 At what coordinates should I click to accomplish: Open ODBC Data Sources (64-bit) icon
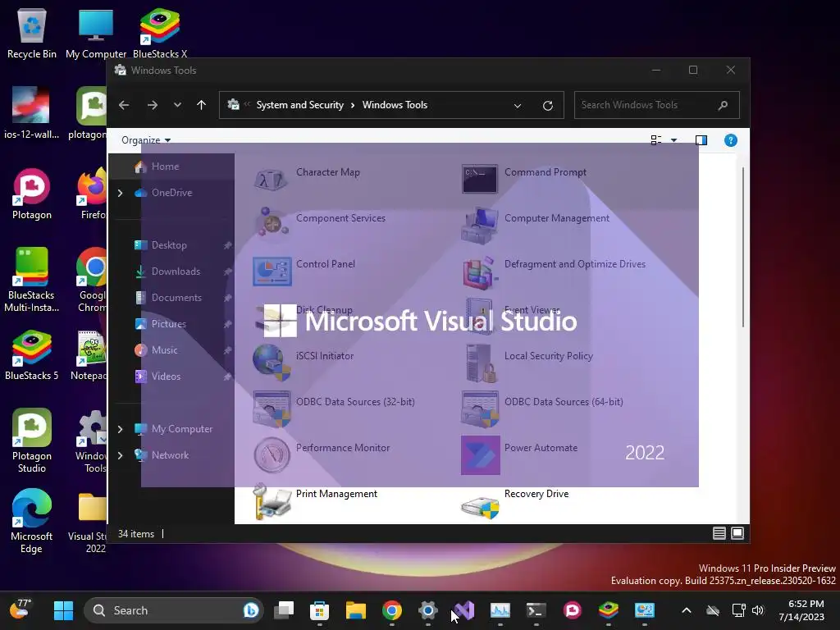click(479, 409)
